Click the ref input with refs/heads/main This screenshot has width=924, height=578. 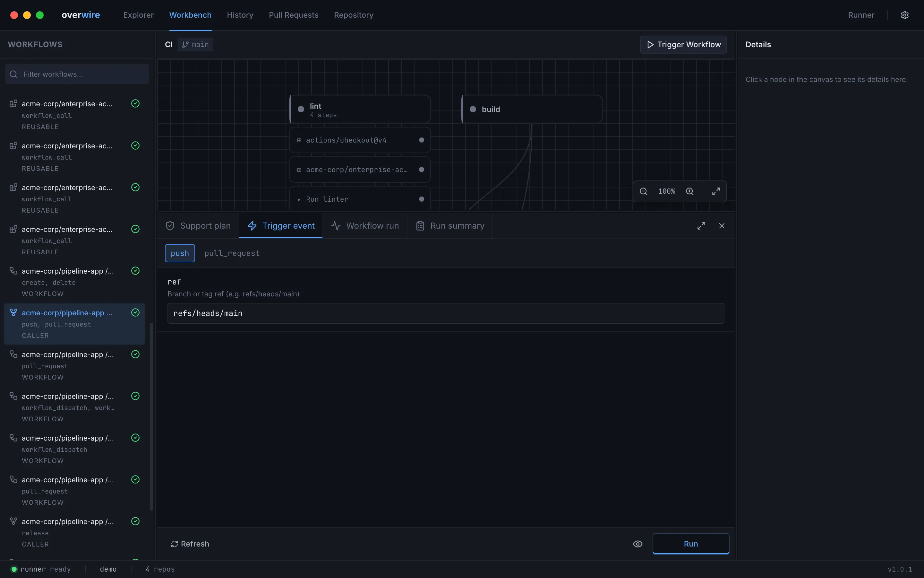446,313
